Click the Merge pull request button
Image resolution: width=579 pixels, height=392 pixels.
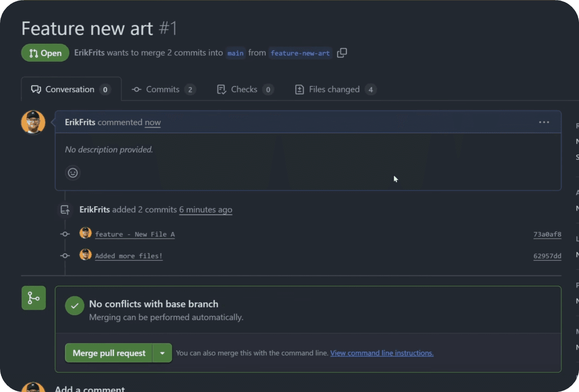[x=109, y=353]
